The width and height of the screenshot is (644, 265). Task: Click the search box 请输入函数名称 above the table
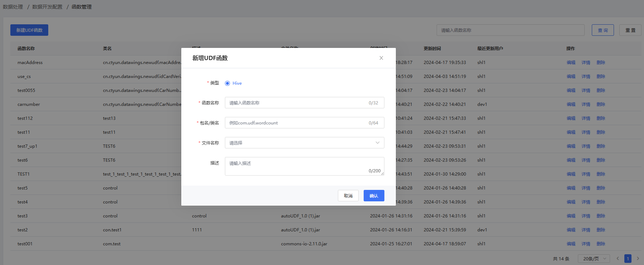pos(510,30)
